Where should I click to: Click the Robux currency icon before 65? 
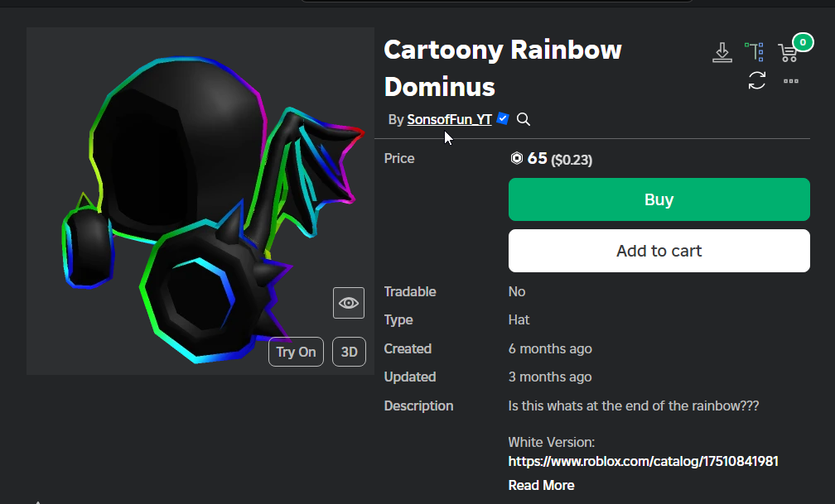[x=516, y=159]
